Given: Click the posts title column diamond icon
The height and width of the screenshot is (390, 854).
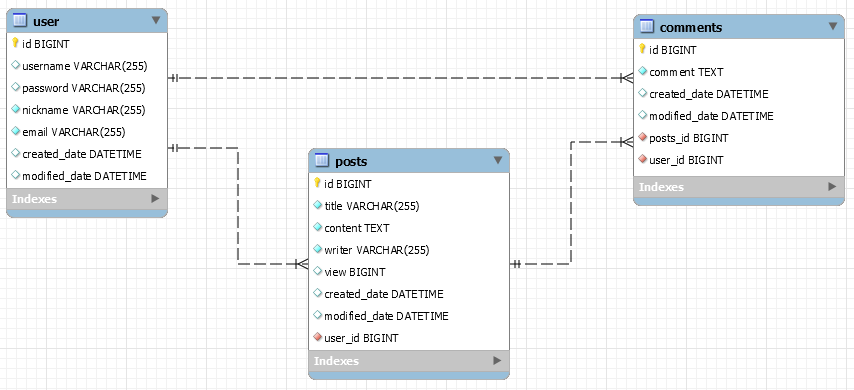Looking at the screenshot, I should 318,205.
